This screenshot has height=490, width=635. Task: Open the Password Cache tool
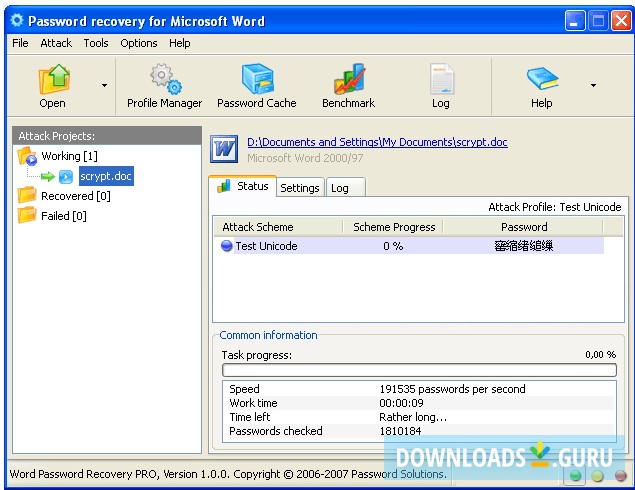(x=257, y=86)
